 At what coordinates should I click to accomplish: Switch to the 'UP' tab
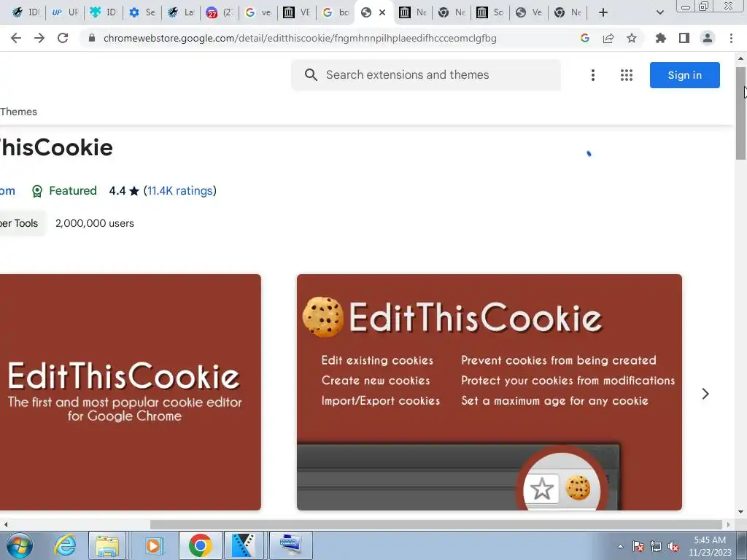65,12
